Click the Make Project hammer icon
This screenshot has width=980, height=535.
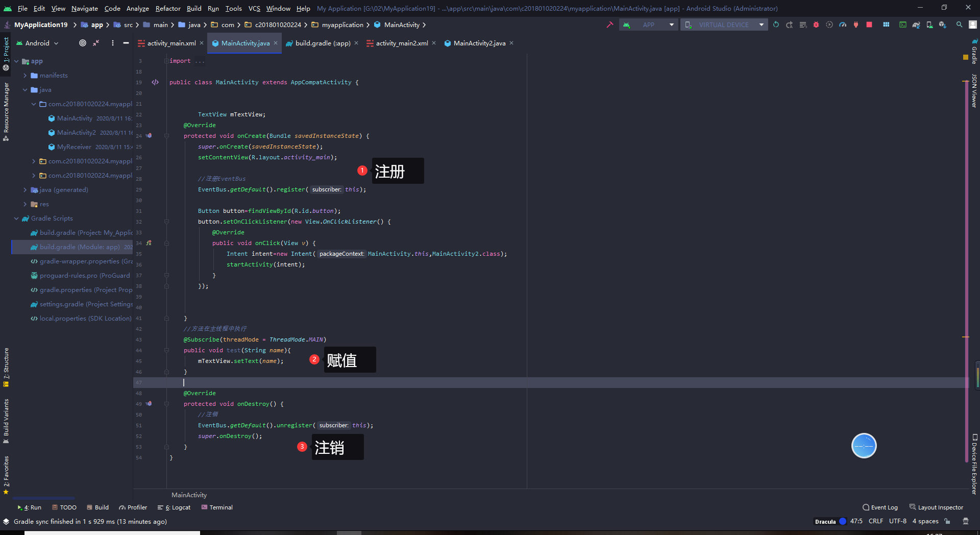pyautogui.click(x=609, y=25)
